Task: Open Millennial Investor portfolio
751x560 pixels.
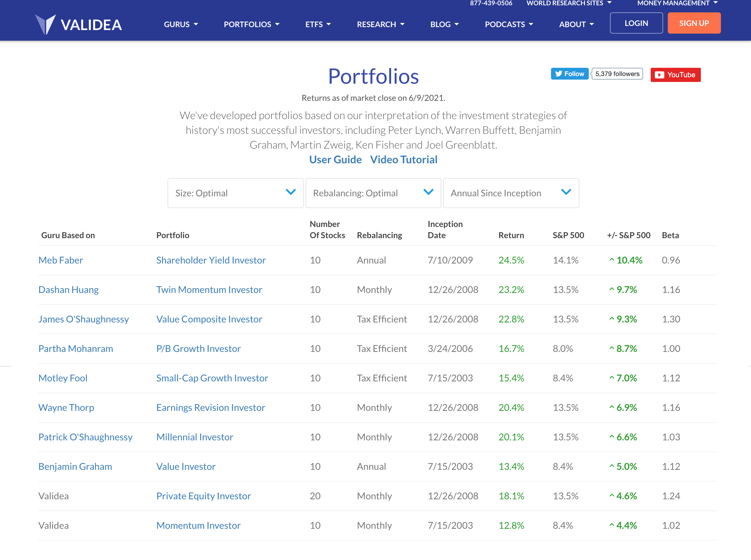Action: pos(195,437)
